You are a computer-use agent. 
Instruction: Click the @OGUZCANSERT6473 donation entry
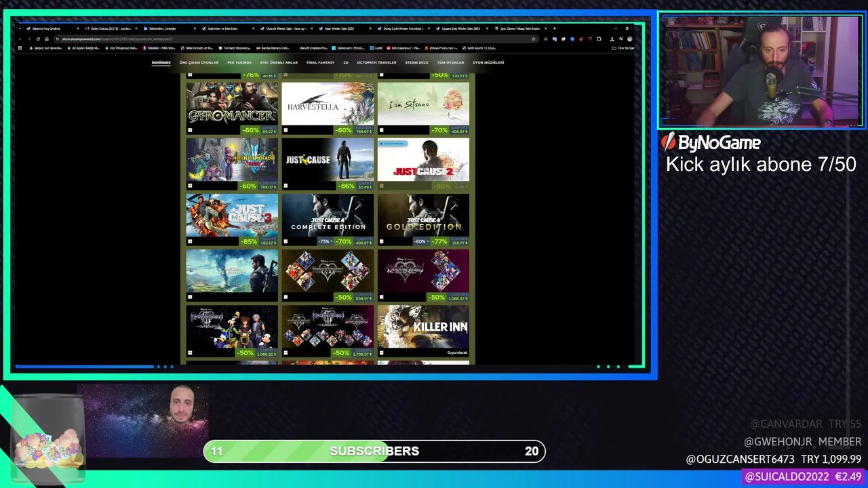coord(774,459)
